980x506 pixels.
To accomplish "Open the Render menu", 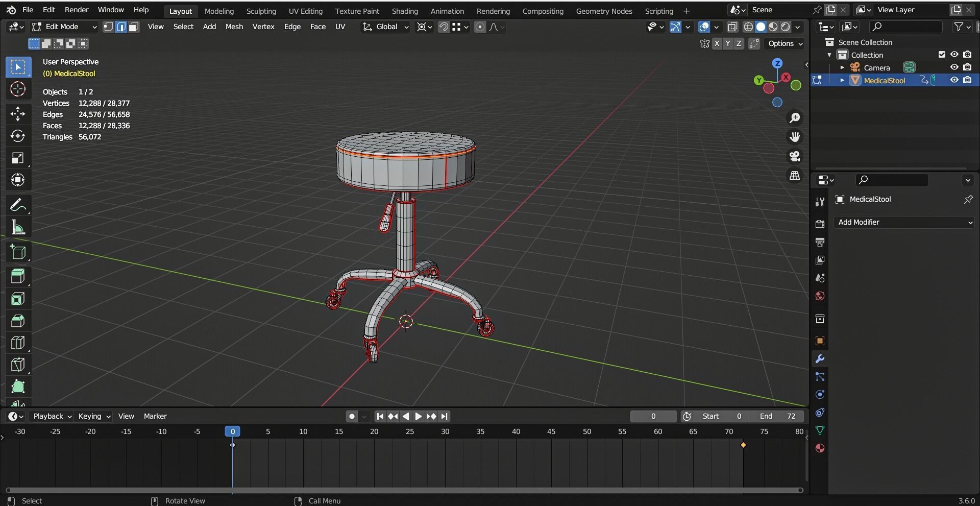I will (77, 10).
